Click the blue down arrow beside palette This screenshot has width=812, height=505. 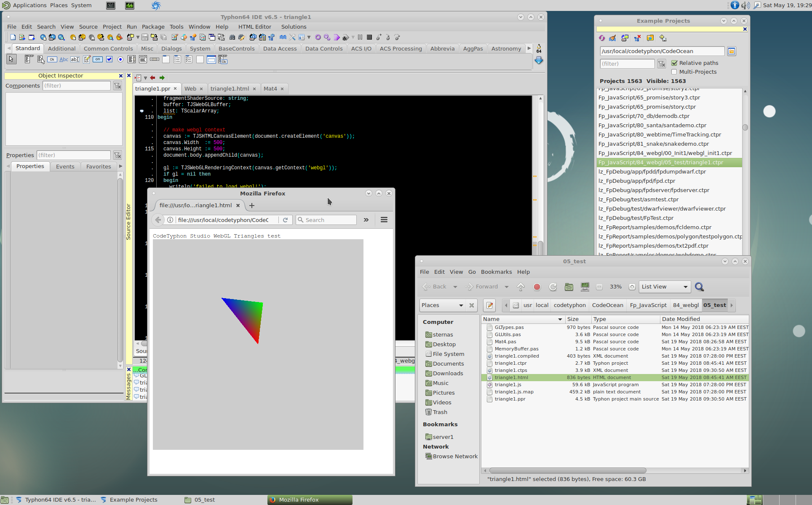click(539, 61)
